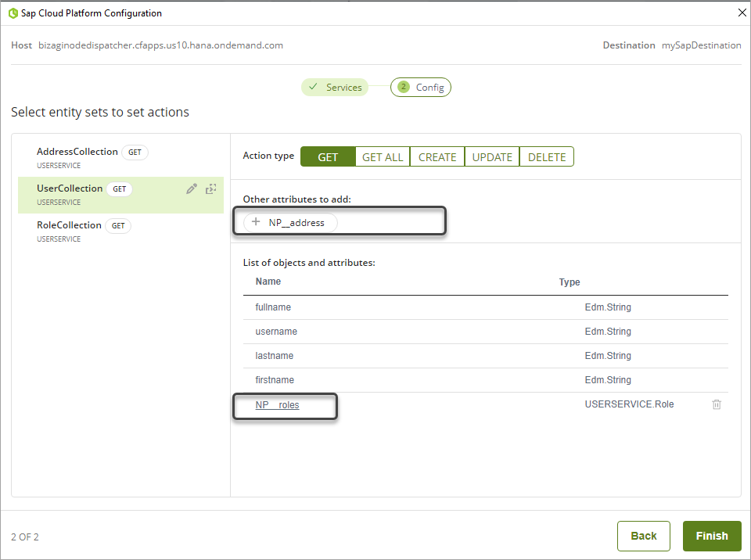Click the Name column header
751x560 pixels.
tap(268, 282)
